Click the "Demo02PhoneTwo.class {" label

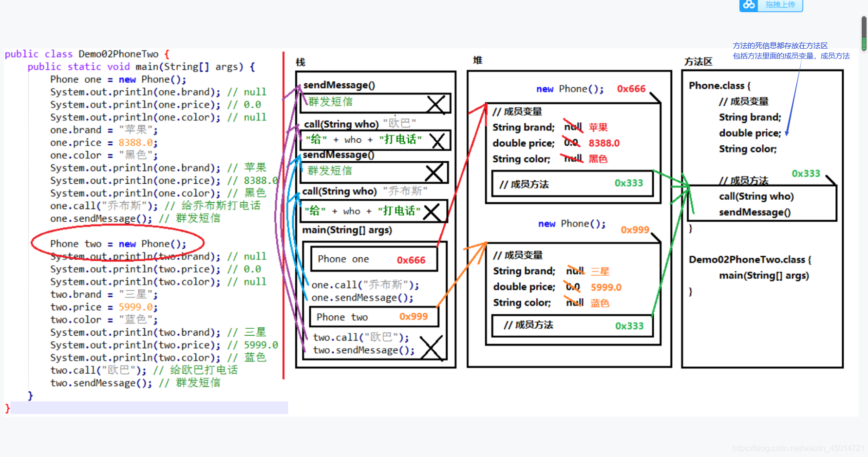pyautogui.click(x=750, y=260)
